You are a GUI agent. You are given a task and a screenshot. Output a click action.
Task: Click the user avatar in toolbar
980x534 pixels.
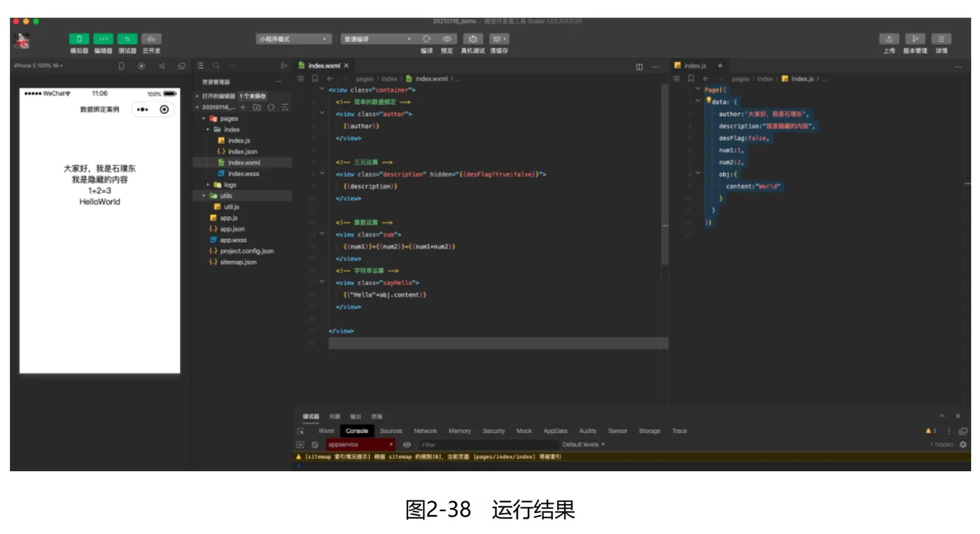click(x=22, y=41)
